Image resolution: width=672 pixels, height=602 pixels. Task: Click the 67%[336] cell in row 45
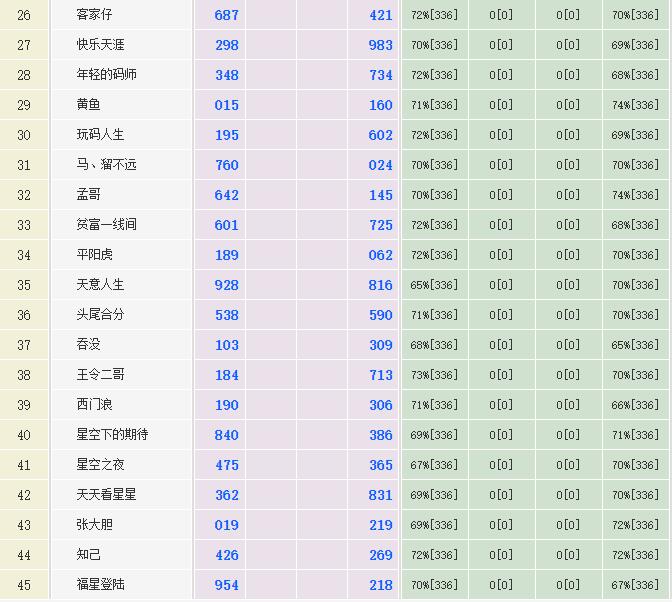635,585
